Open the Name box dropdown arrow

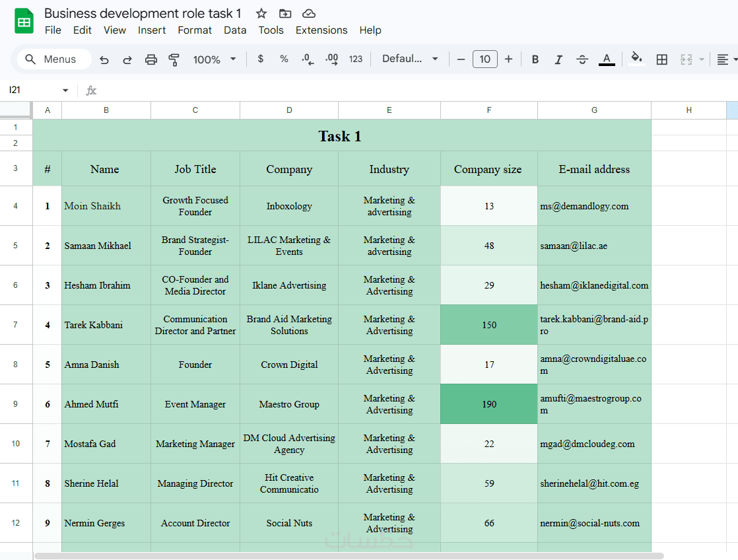coord(65,90)
